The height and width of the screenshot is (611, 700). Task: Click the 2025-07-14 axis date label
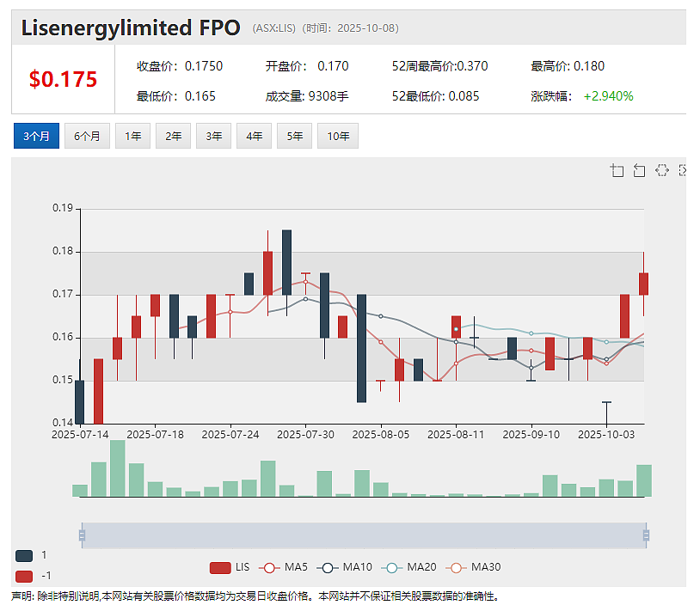click(x=80, y=434)
